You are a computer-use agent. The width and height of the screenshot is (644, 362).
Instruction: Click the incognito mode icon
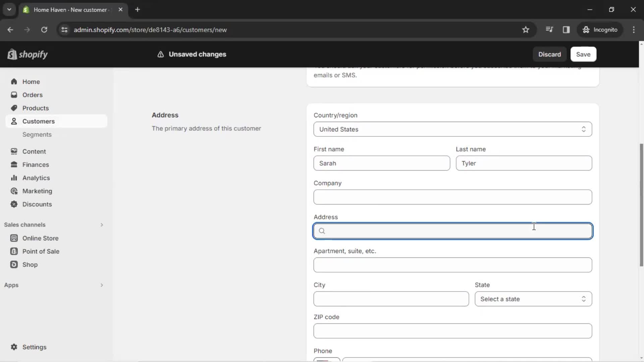click(586, 29)
